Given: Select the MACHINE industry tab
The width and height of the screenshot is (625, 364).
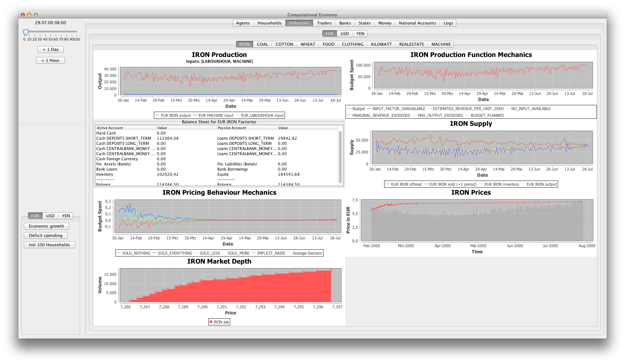Looking at the screenshot, I should coord(440,44).
